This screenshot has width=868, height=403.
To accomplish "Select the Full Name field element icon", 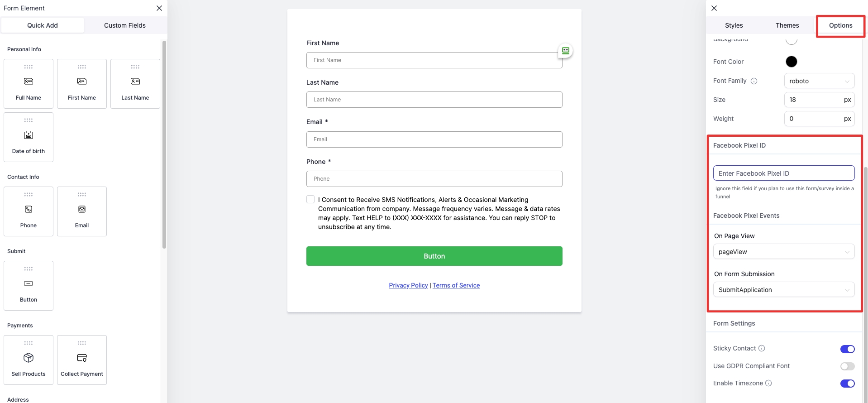I will tap(29, 82).
